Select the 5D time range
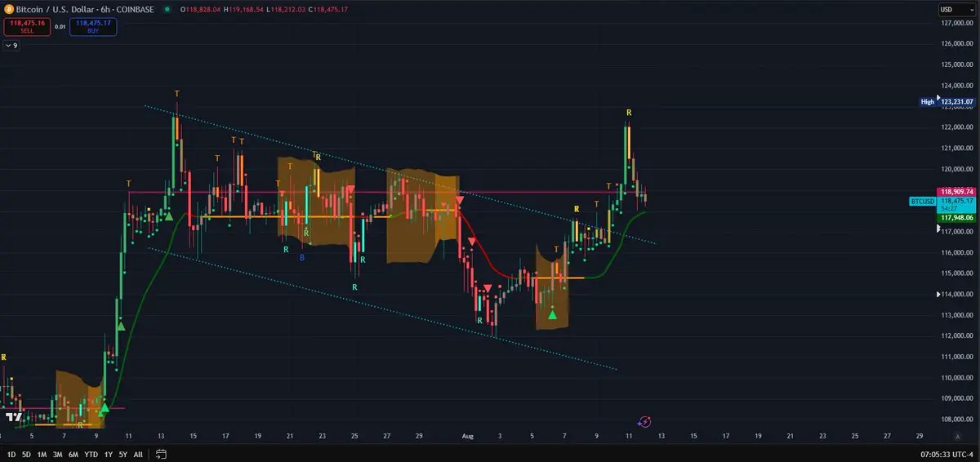980x462 pixels. (26, 454)
